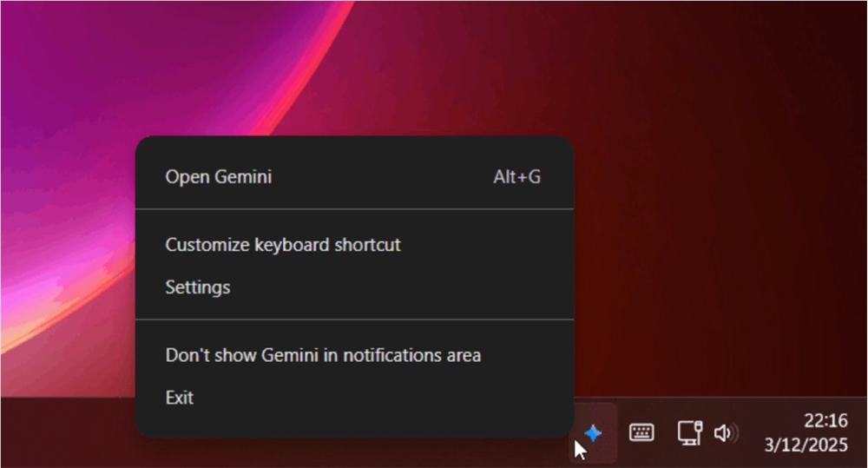The width and height of the screenshot is (868, 468).
Task: Mute sound via the speaker icon
Action: click(x=724, y=432)
